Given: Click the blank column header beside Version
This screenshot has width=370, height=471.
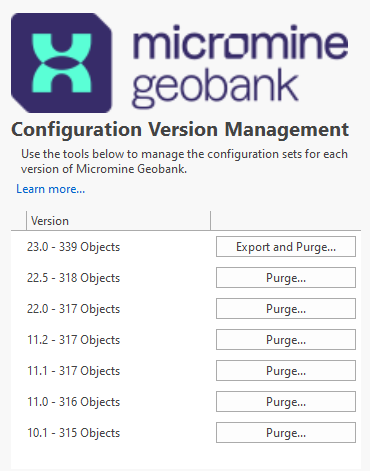Looking at the screenshot, I should click(286, 221).
